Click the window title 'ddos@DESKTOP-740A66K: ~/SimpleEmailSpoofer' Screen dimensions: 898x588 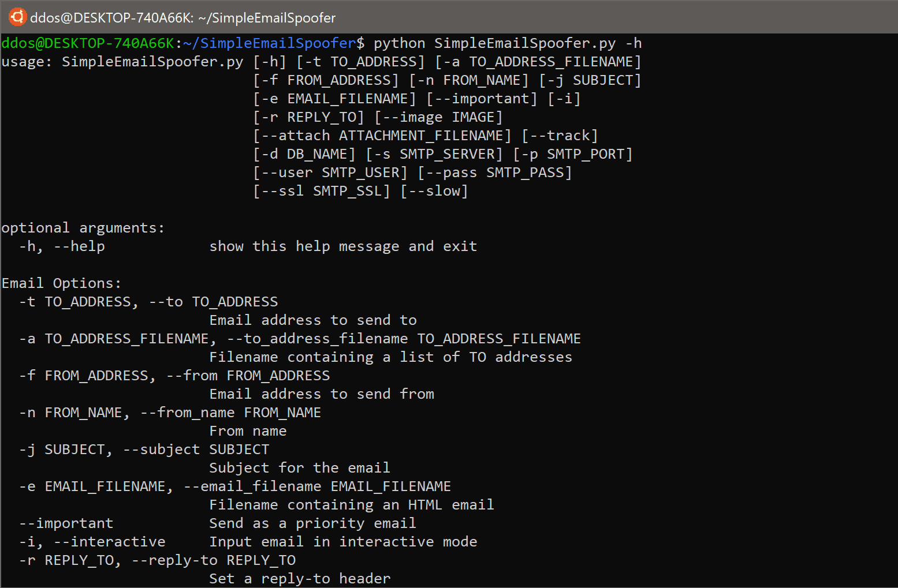point(182,18)
